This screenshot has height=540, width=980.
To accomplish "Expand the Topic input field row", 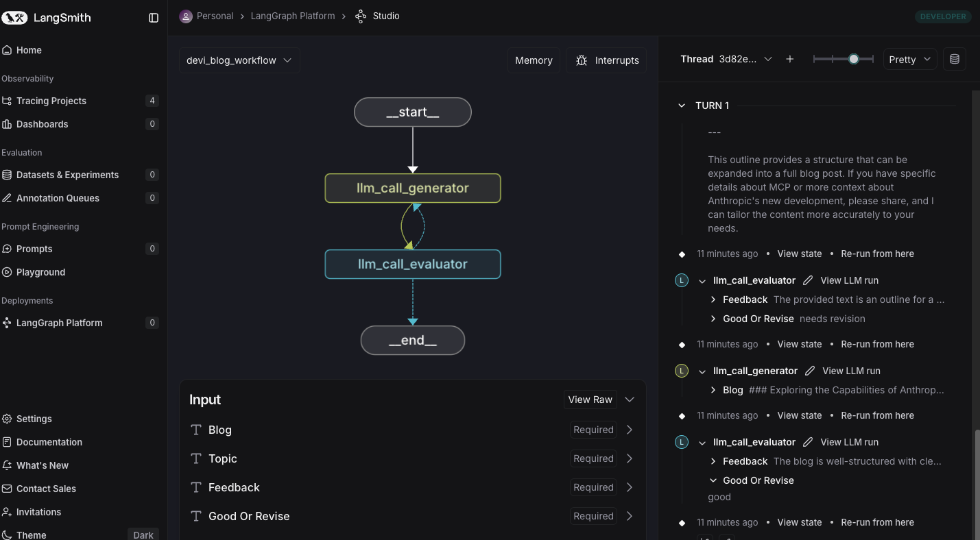I will pyautogui.click(x=630, y=458).
